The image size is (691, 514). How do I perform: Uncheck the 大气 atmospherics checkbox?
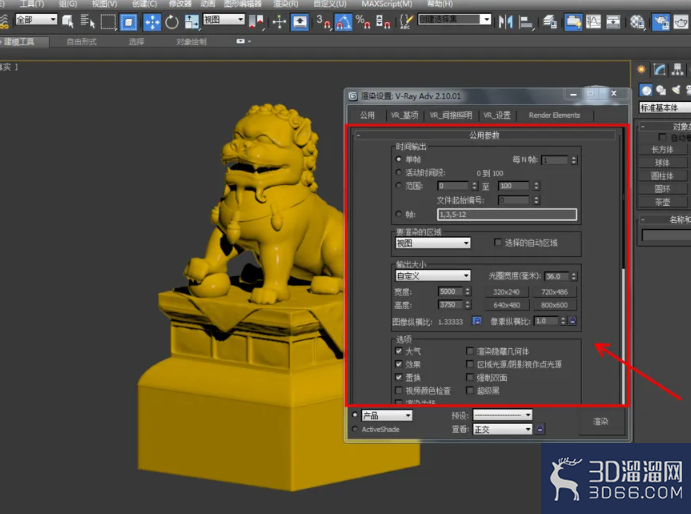(399, 351)
